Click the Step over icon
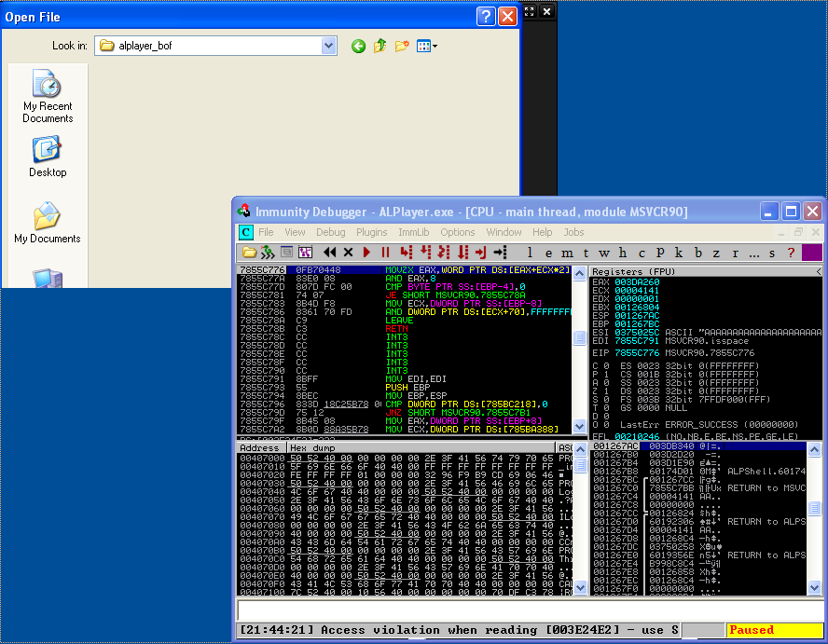The width and height of the screenshot is (828, 644). (x=425, y=253)
